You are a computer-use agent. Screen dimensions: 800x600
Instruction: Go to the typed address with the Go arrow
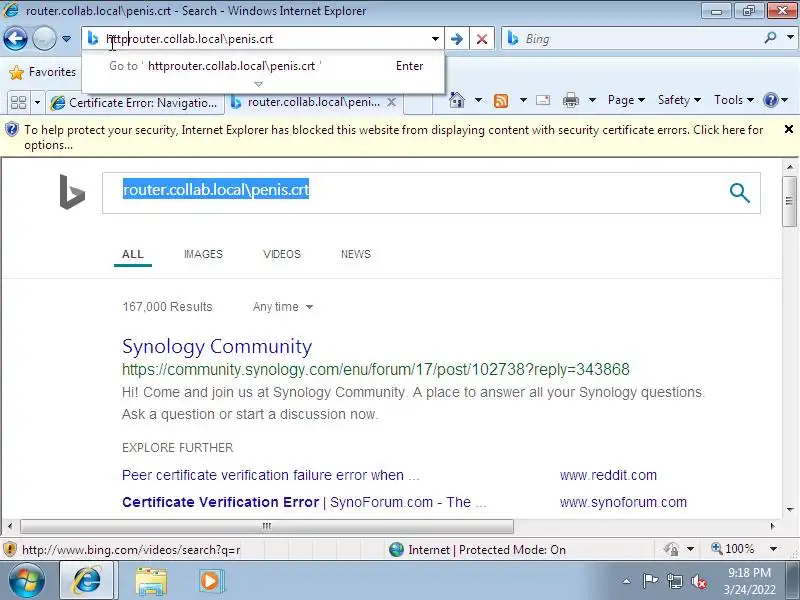coord(457,39)
